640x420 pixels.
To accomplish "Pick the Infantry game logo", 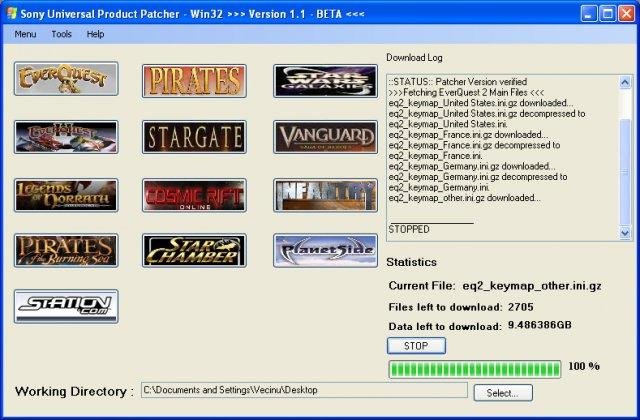I will point(325,195).
